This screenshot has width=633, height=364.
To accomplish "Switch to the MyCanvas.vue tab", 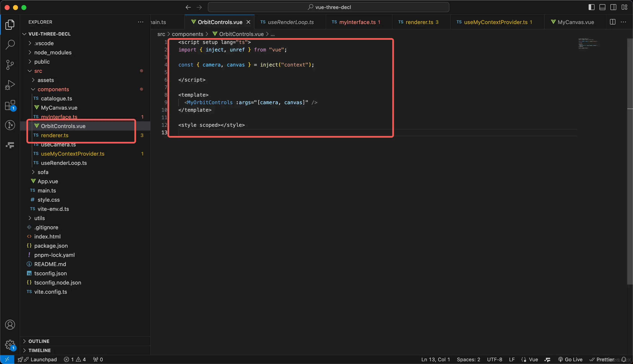I will tap(575, 22).
